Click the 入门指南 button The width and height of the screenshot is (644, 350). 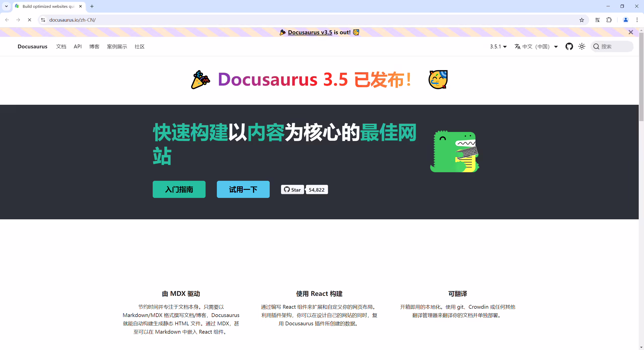(179, 189)
